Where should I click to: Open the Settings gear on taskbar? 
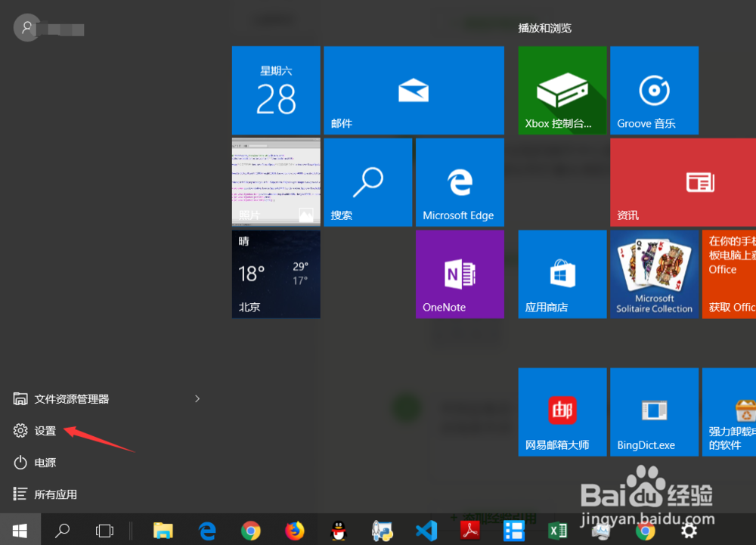coord(689,531)
